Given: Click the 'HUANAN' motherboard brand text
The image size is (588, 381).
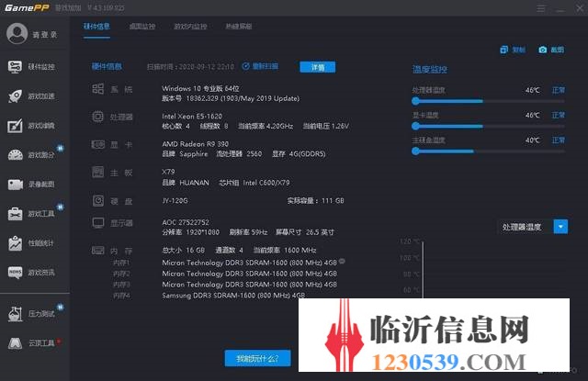Looking at the screenshot, I should (x=194, y=183).
